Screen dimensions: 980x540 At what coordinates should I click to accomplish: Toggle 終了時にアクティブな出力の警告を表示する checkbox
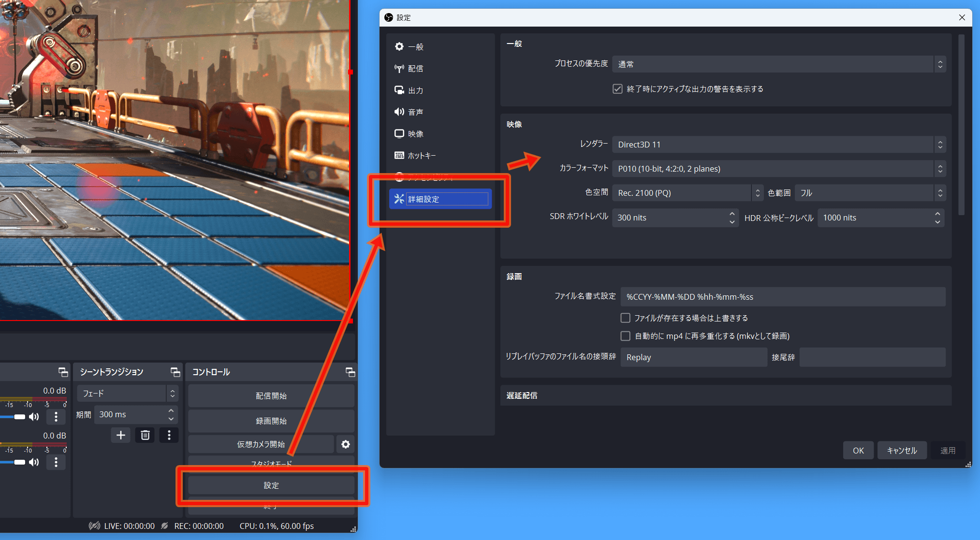coord(617,89)
